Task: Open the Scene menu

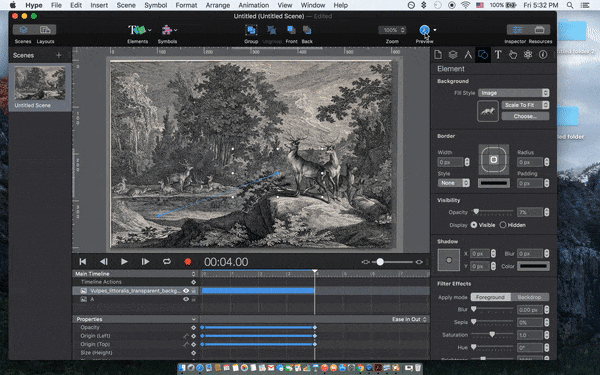Action: [126, 5]
